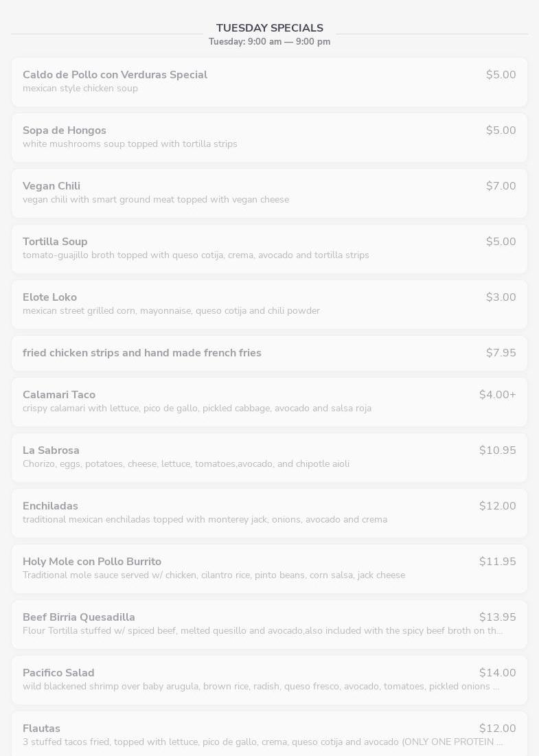The height and width of the screenshot is (756, 539).
Task: Click the $4.00+ Calamari Taco price
Action: (x=498, y=394)
